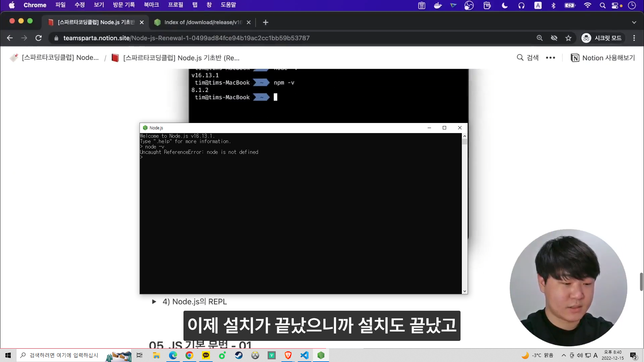The height and width of the screenshot is (362, 644).
Task: Show hidden system tray icons
Action: click(x=564, y=355)
